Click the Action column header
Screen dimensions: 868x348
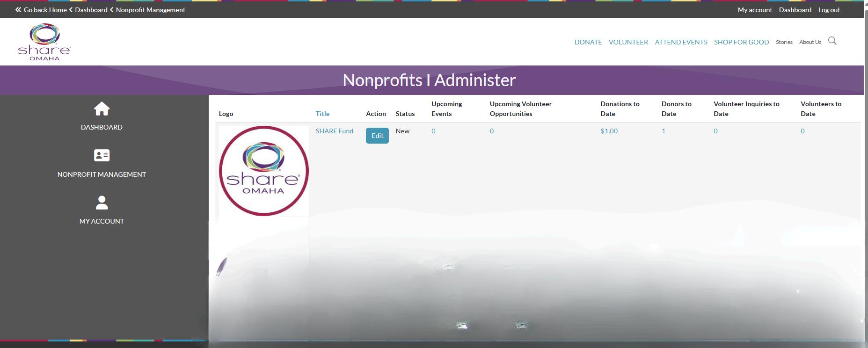(376, 114)
